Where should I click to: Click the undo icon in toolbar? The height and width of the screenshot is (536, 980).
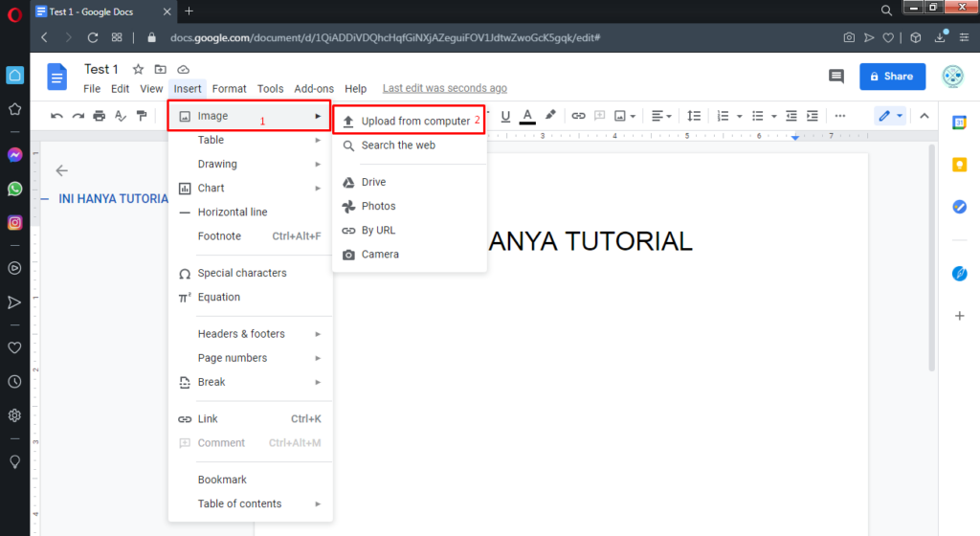point(56,116)
